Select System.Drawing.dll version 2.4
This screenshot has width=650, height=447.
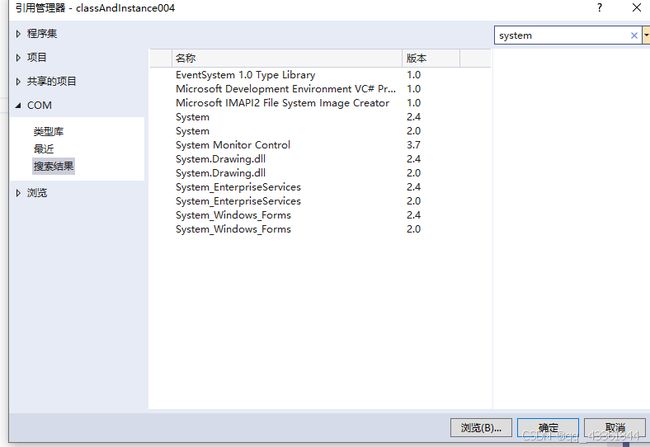(x=320, y=159)
